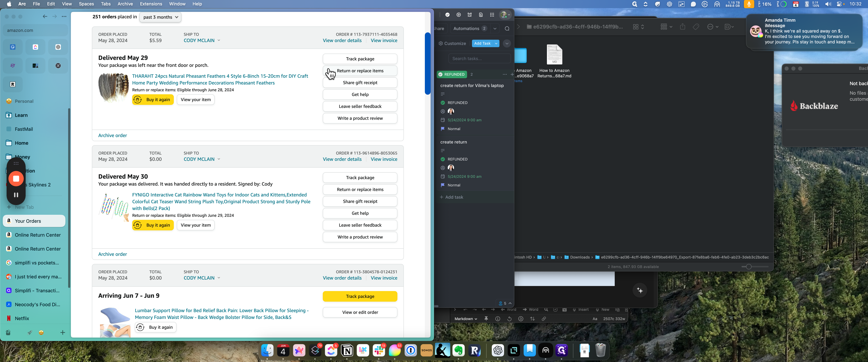The width and height of the screenshot is (868, 362).
Task: Open 1Password from the Dock
Action: click(x=411, y=351)
